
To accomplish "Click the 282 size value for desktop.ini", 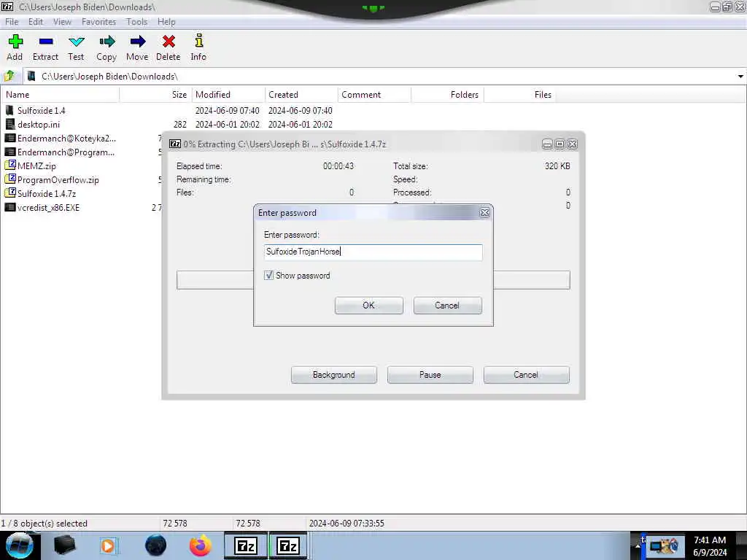I will [x=180, y=124].
